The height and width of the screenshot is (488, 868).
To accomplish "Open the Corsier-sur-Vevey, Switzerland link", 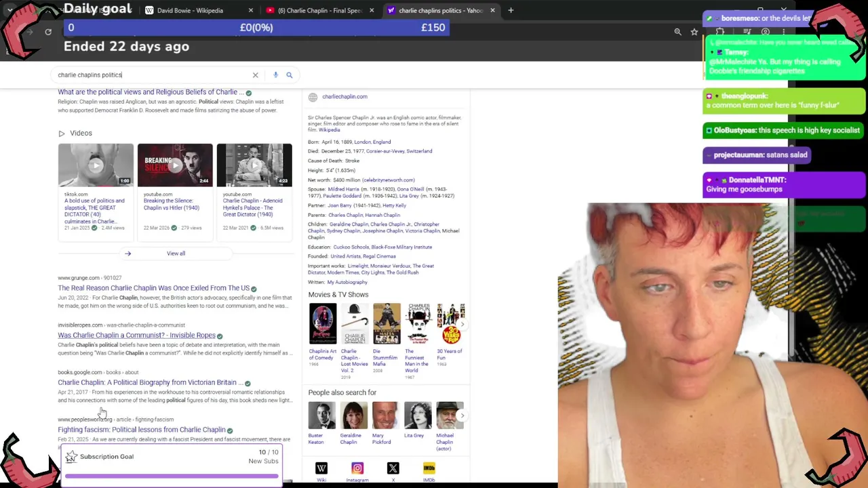I will [399, 151].
